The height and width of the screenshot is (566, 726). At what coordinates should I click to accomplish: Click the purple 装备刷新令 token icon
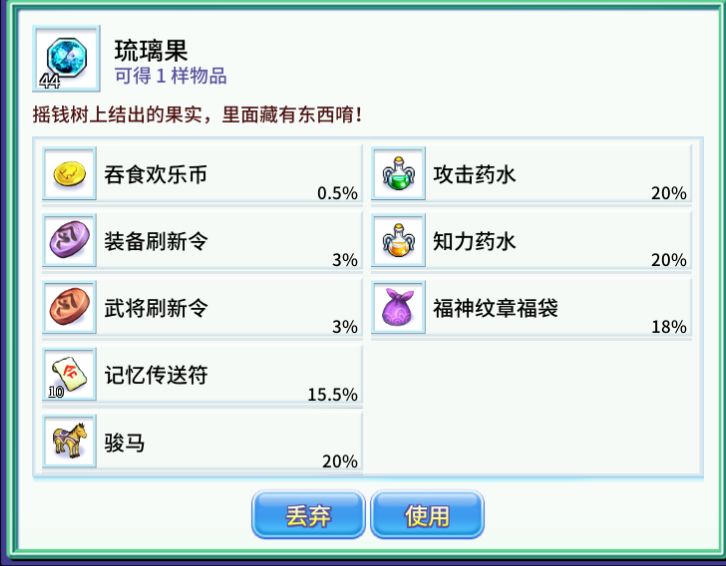70,240
